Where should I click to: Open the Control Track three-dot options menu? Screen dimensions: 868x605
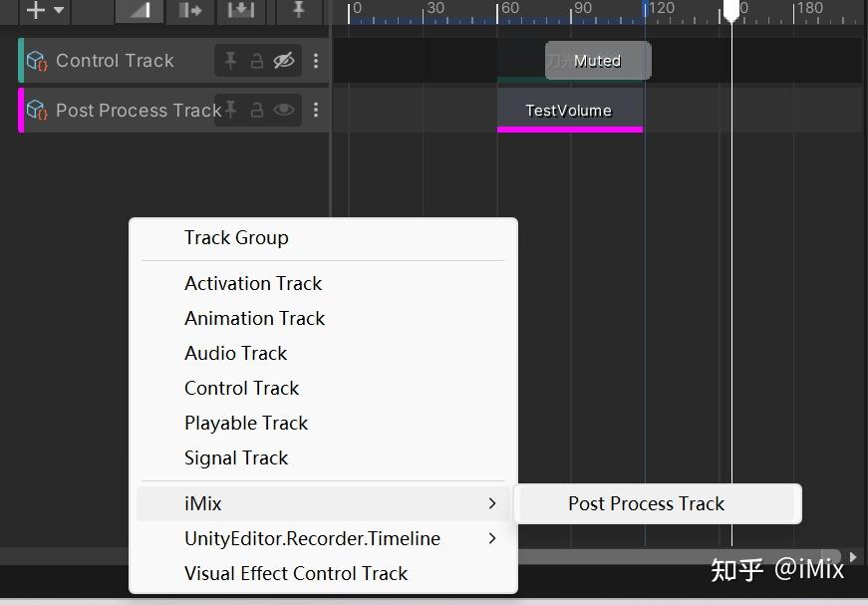tap(316, 61)
